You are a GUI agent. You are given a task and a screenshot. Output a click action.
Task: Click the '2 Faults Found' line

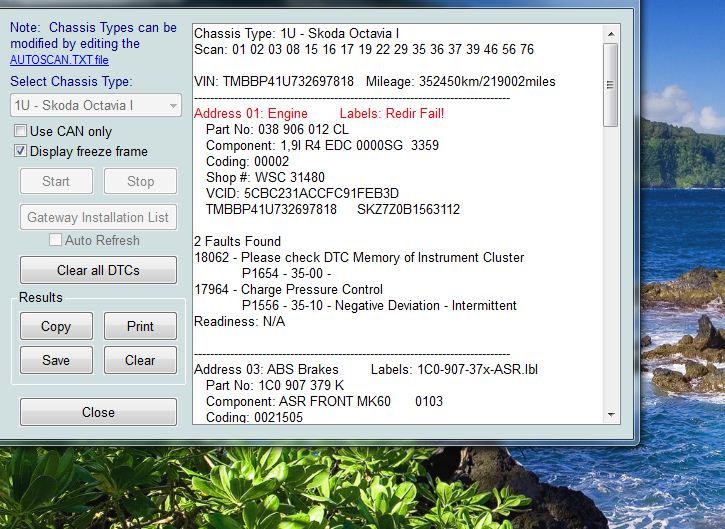[237, 241]
